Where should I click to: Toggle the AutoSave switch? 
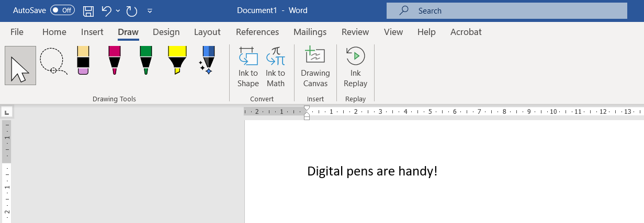point(62,10)
